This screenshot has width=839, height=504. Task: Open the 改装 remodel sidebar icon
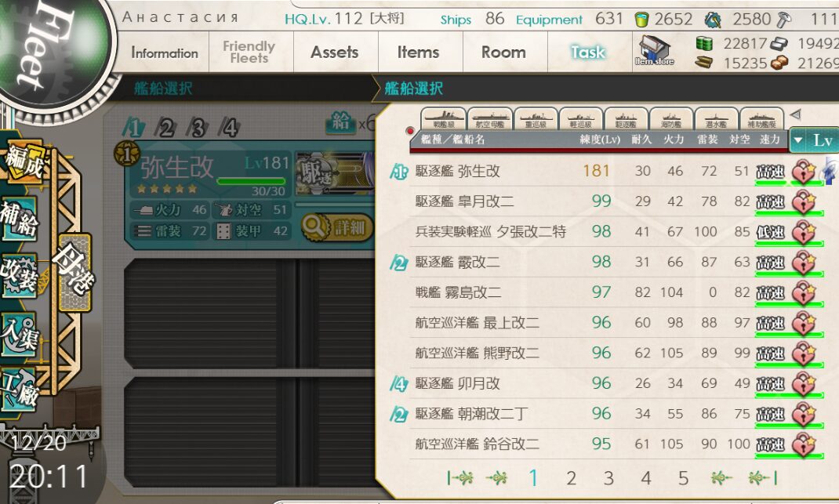coord(20,276)
